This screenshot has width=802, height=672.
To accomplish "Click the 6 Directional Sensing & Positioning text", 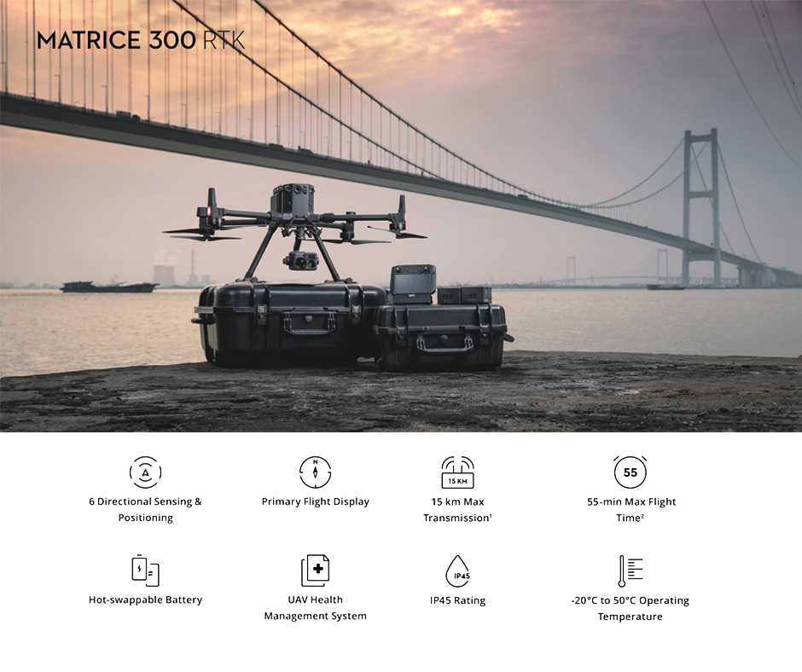I will click(x=145, y=509).
